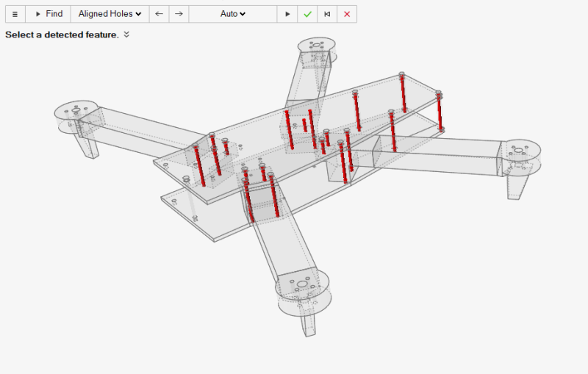This screenshot has width=588, height=374.
Task: Expand the guide chevron beside the prompt
Action: point(126,35)
